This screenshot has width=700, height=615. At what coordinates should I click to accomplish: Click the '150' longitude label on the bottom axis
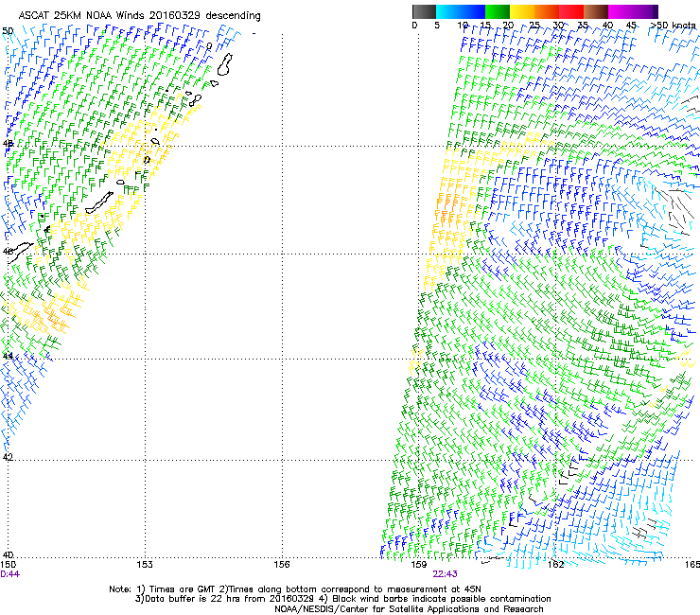[8, 565]
